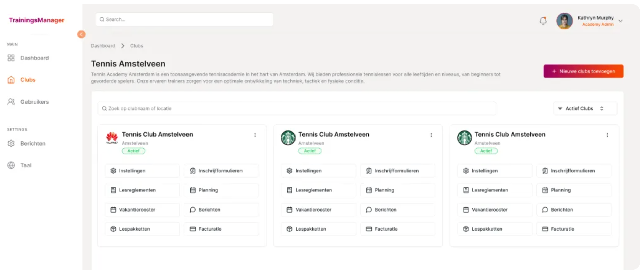Collapse the sidebar with the orange arrow
This screenshot has height=277, width=644.
(x=81, y=34)
